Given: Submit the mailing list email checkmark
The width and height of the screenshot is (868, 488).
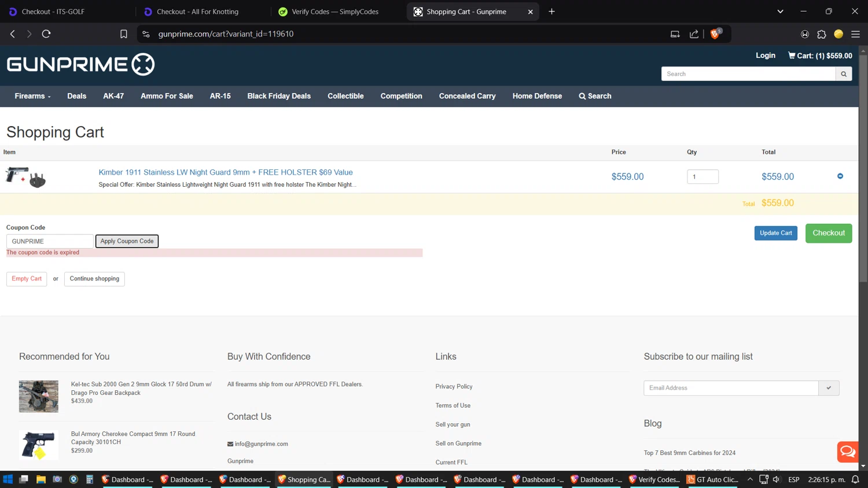Looking at the screenshot, I should 828,388.
